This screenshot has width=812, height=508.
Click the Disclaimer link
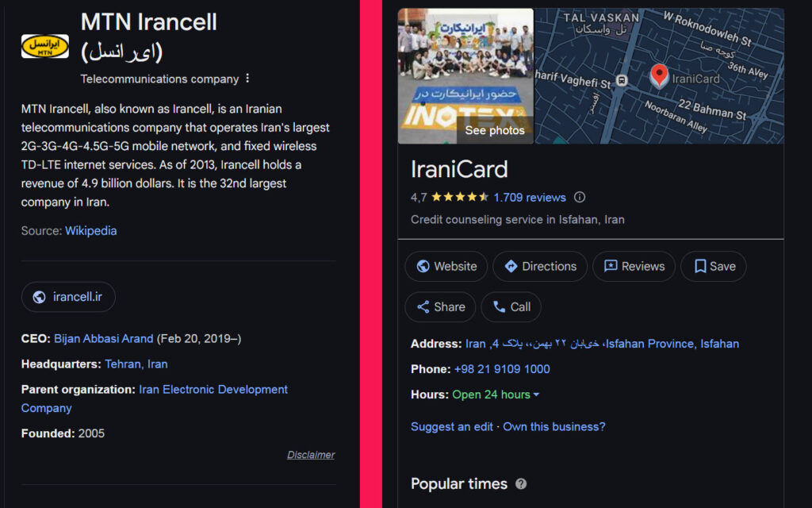311,455
